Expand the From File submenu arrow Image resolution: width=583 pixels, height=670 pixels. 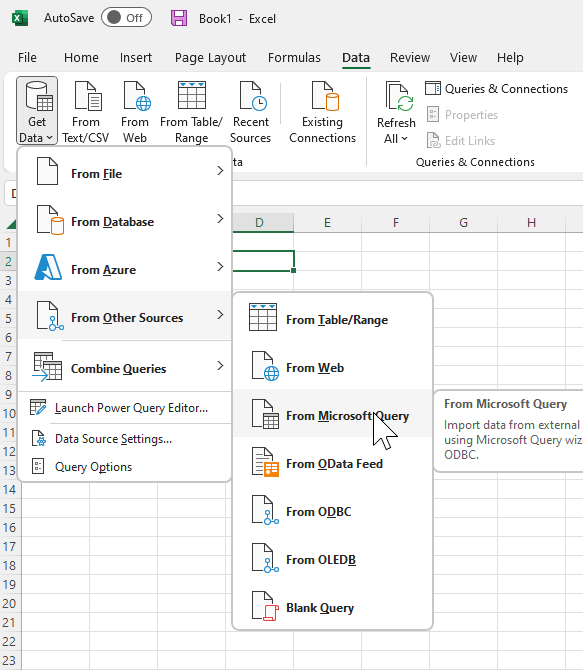(220, 170)
